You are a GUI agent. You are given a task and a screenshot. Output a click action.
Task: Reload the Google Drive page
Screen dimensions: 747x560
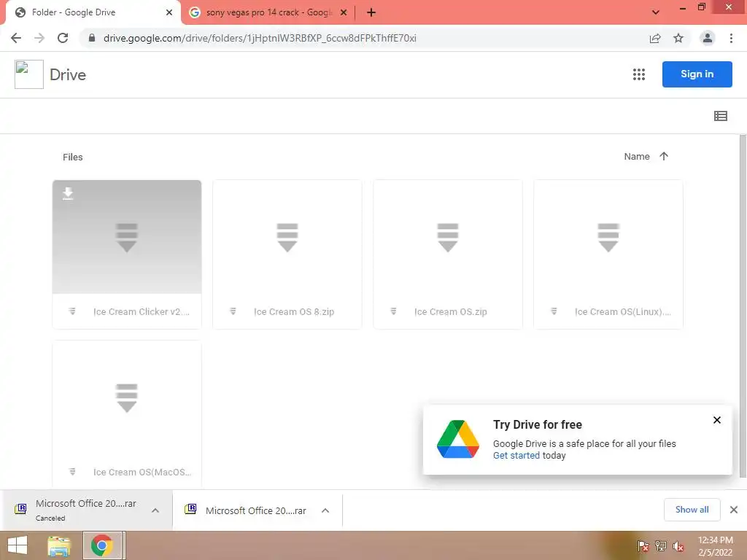coord(63,38)
